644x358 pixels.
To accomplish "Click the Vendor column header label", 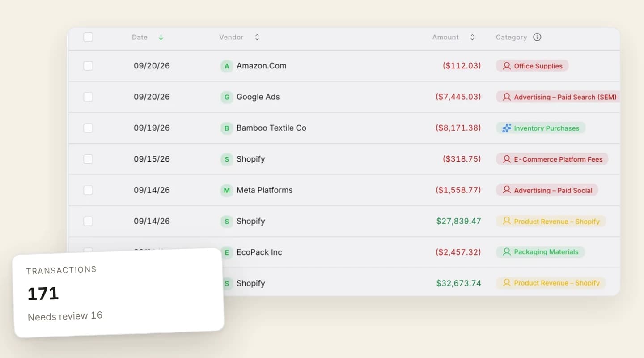I will tap(231, 38).
